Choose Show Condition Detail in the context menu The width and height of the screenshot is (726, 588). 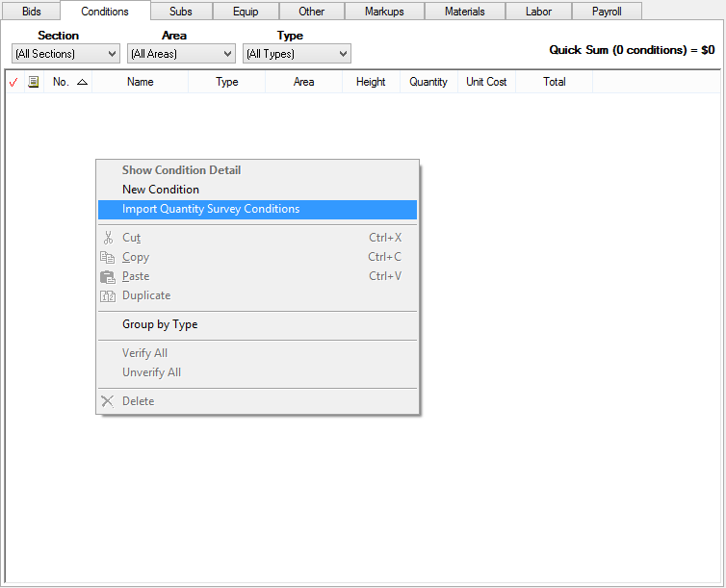pos(257,170)
